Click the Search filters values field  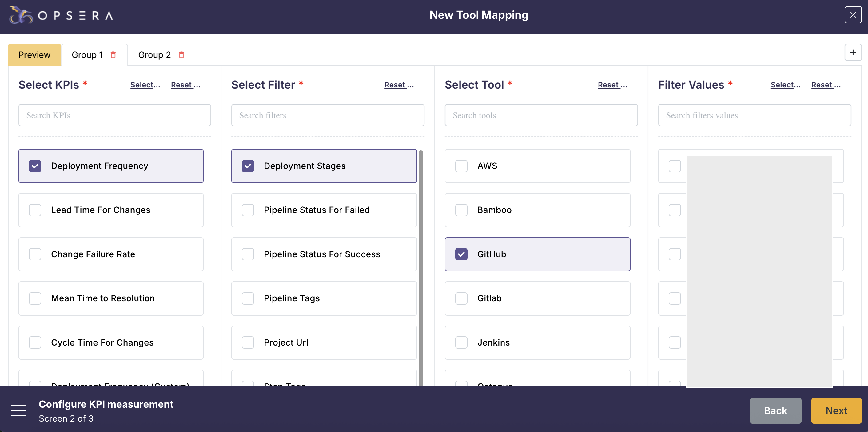click(754, 115)
